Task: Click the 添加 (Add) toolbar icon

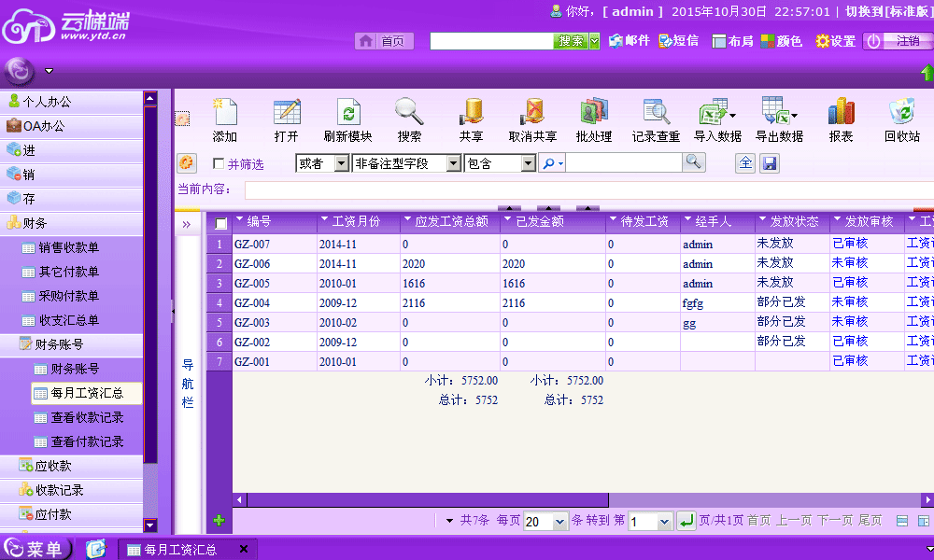Action: [x=224, y=112]
